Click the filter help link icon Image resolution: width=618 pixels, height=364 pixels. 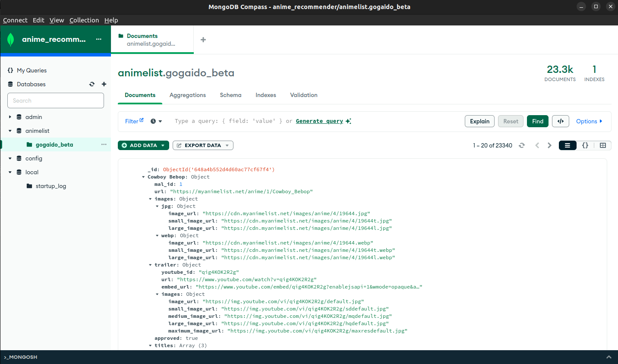point(142,120)
